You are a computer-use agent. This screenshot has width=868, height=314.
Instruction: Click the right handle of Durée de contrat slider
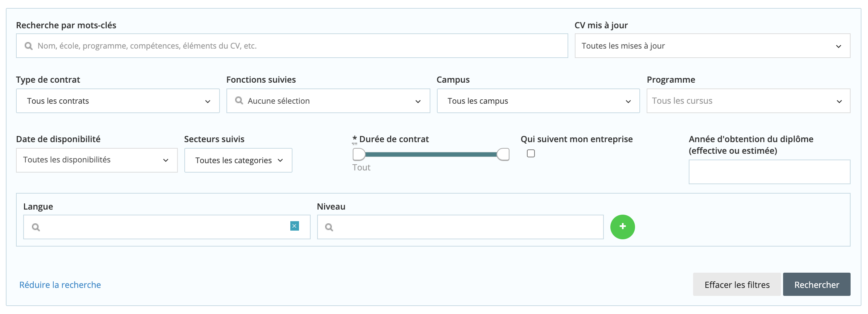503,154
